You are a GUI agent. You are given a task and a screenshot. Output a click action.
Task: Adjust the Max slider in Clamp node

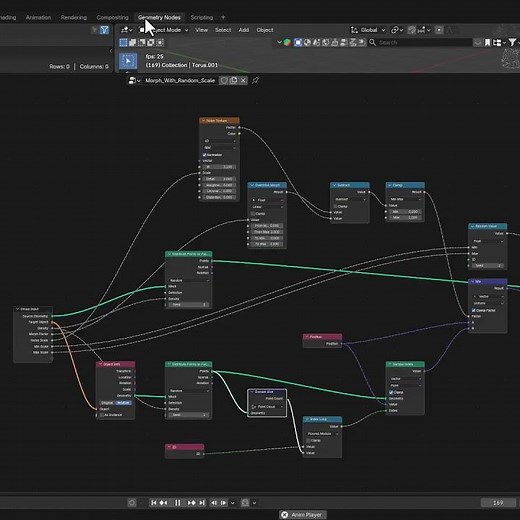pyautogui.click(x=405, y=218)
